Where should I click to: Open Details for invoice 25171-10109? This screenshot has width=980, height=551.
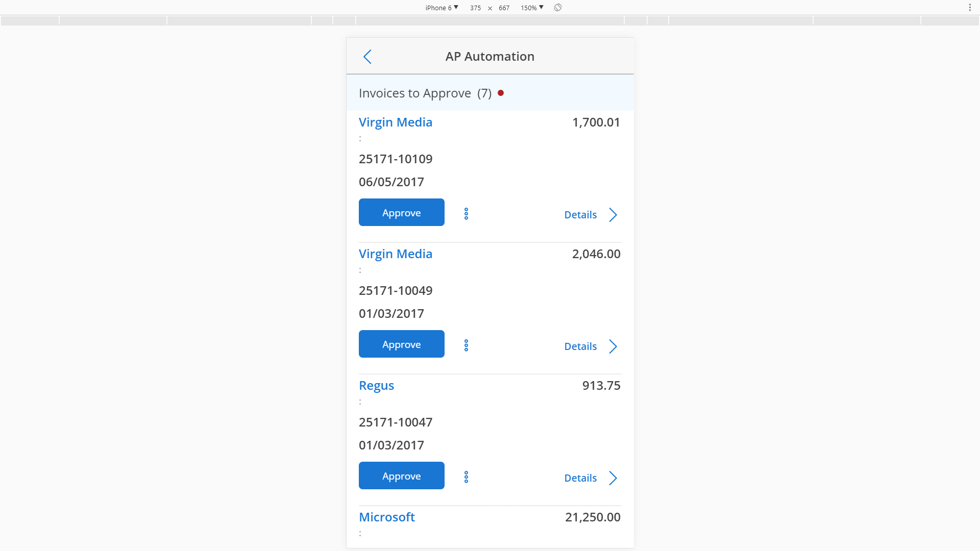click(x=580, y=215)
